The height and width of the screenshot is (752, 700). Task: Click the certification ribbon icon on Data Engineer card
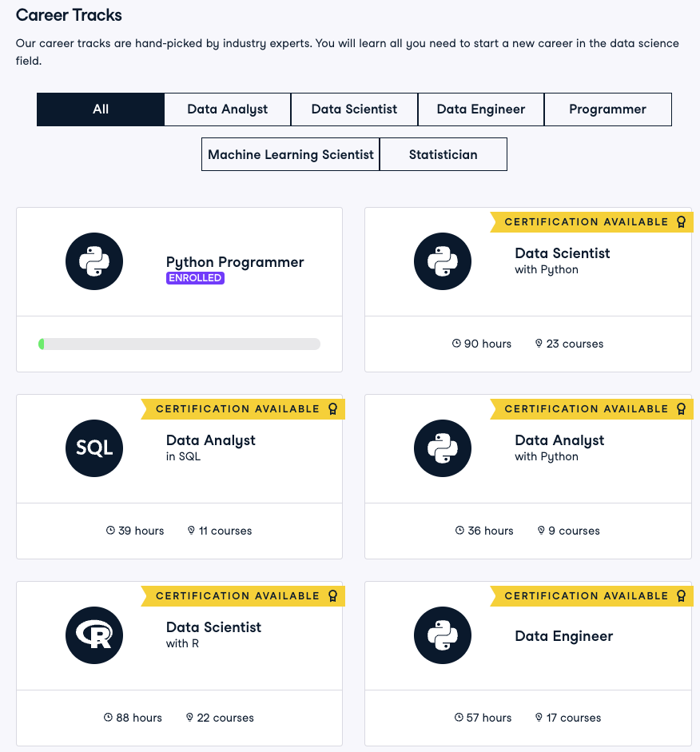(x=681, y=596)
